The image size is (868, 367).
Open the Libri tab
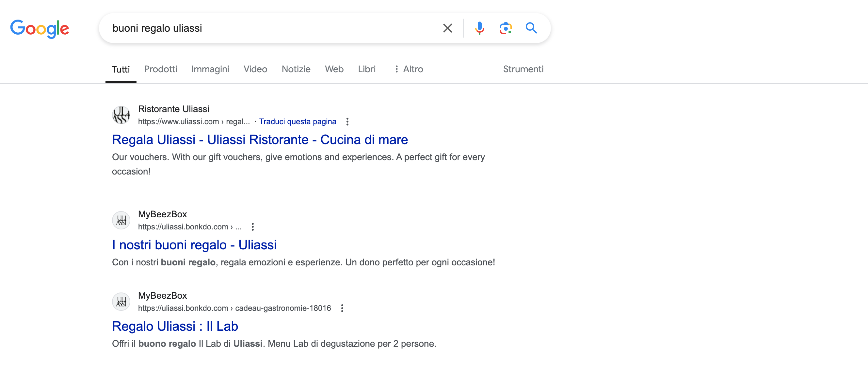pyautogui.click(x=367, y=69)
